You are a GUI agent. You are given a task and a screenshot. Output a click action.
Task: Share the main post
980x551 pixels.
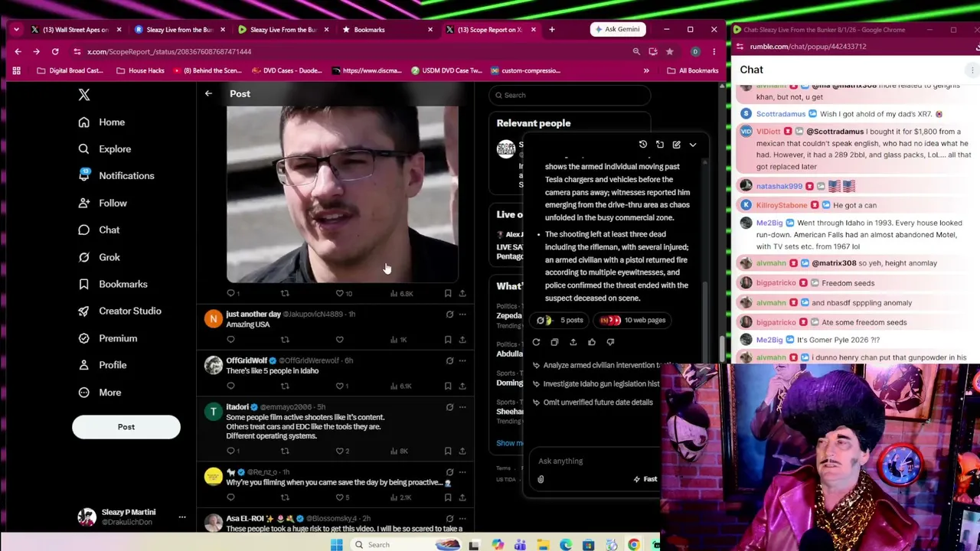point(462,293)
